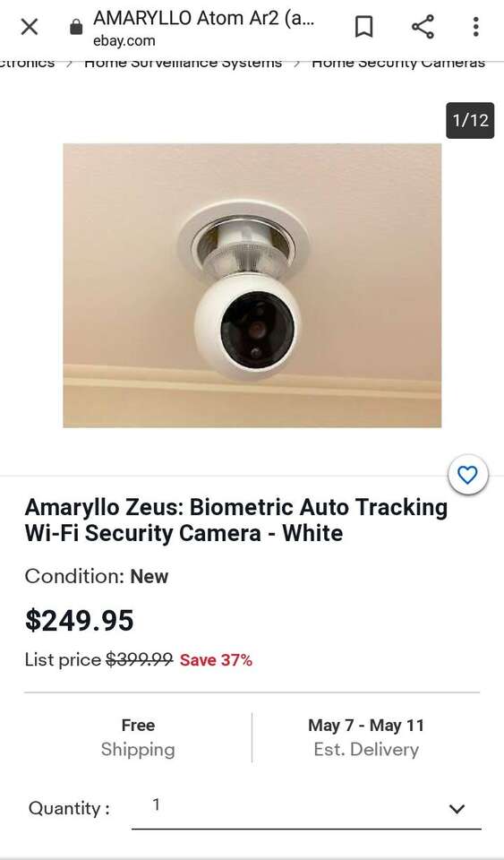View May 7 - May 11 delivery estimate
This screenshot has height=860, width=504.
pos(366,737)
